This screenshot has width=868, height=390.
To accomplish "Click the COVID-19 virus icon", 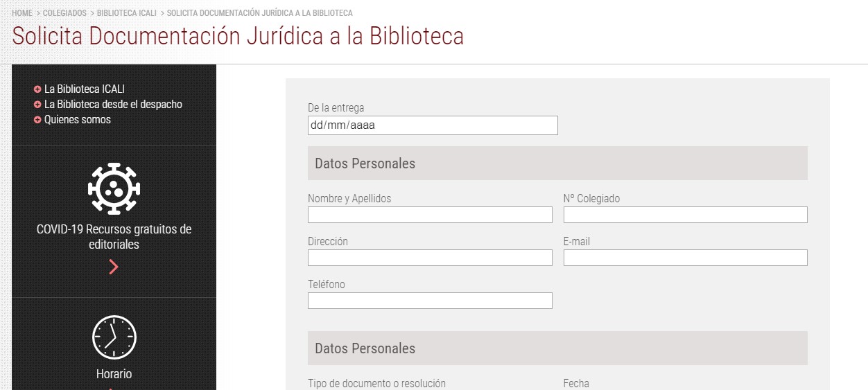I will [114, 188].
